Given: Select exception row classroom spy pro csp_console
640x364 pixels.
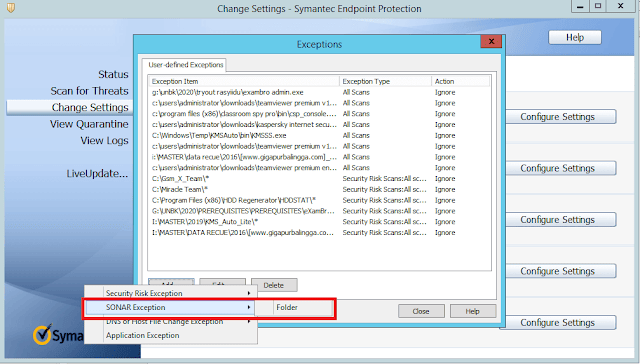Looking at the screenshot, I should tap(320, 114).
